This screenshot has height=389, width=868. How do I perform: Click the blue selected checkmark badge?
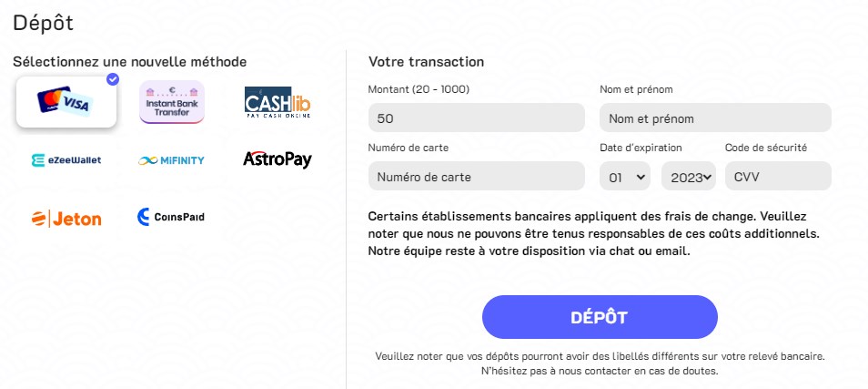pyautogui.click(x=112, y=79)
